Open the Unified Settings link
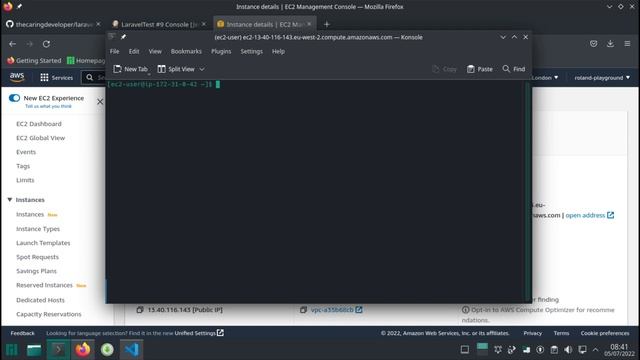 point(199,333)
